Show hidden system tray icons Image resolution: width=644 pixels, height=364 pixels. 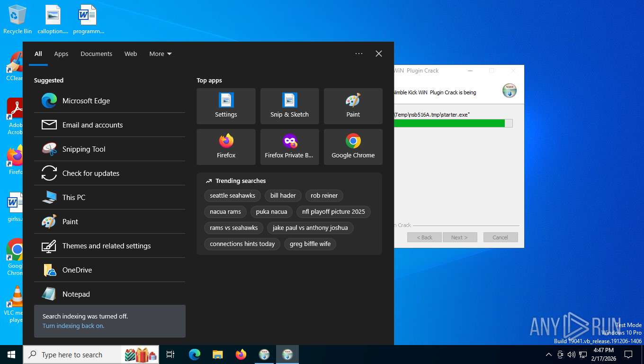549,355
